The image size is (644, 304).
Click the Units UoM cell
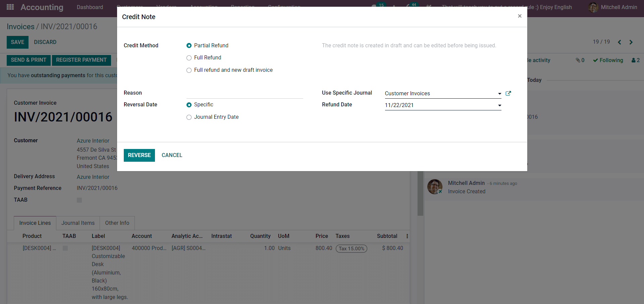(284, 248)
